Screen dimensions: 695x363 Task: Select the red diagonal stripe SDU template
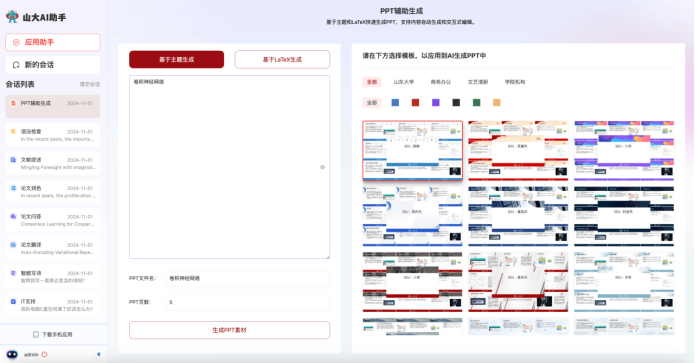[x=518, y=282]
